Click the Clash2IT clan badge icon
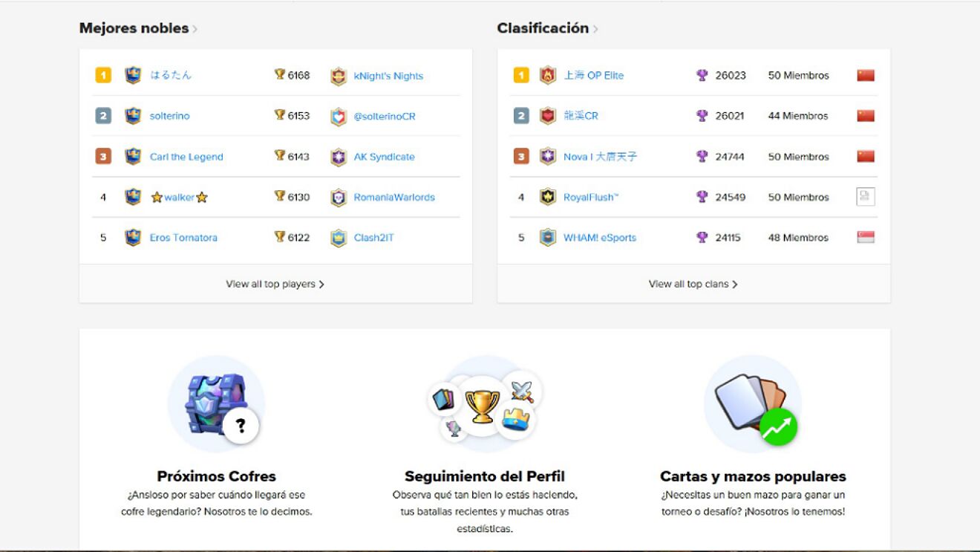Image resolution: width=980 pixels, height=552 pixels. coord(339,238)
